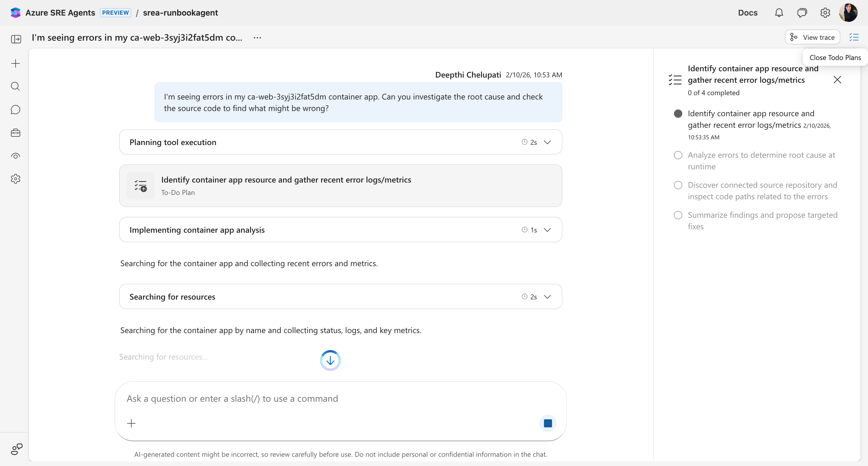
Task: Select the Analyze errors task circle
Action: point(678,155)
